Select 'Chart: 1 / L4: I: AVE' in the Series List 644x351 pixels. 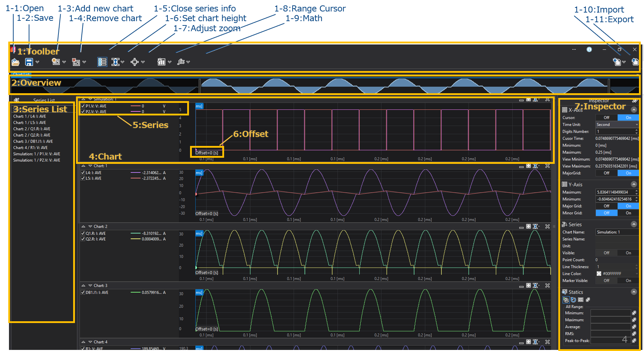coord(30,117)
